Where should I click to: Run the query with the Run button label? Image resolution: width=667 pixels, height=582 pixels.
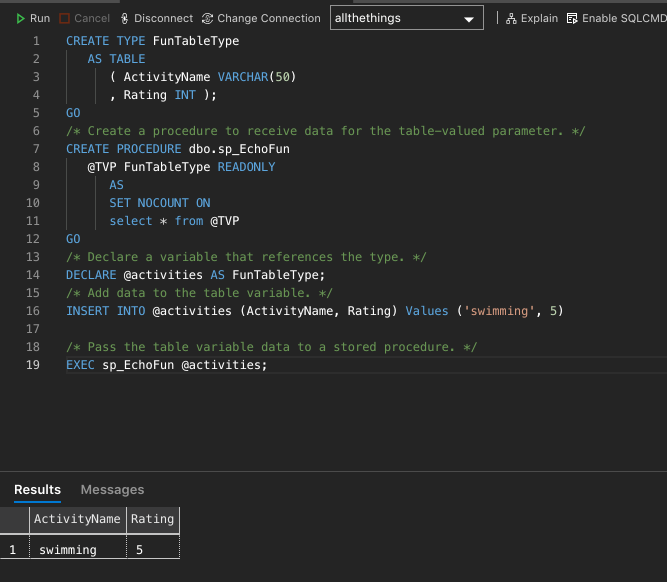pos(40,18)
